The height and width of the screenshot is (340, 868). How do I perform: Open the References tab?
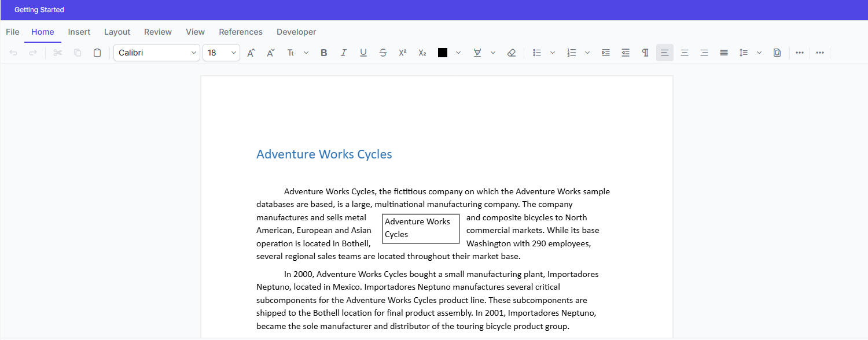pos(241,32)
